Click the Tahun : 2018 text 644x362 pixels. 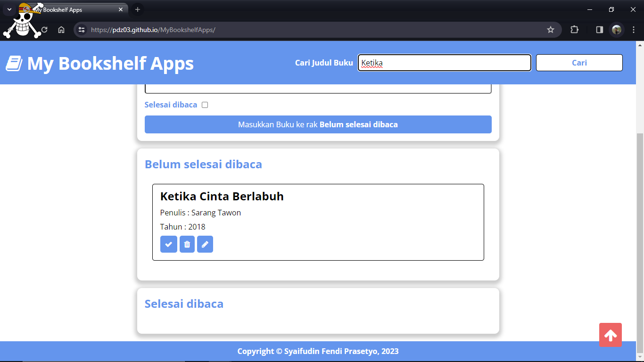[183, 227]
